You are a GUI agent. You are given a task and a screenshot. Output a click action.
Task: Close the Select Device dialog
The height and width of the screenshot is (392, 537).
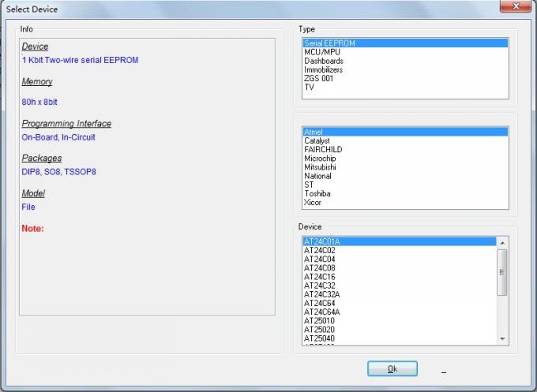516,6
